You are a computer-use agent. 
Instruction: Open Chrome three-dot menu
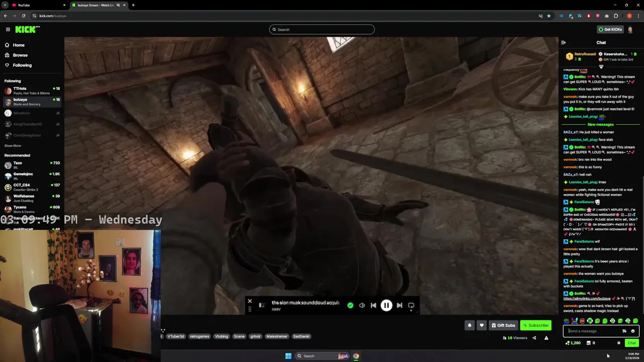click(637, 16)
